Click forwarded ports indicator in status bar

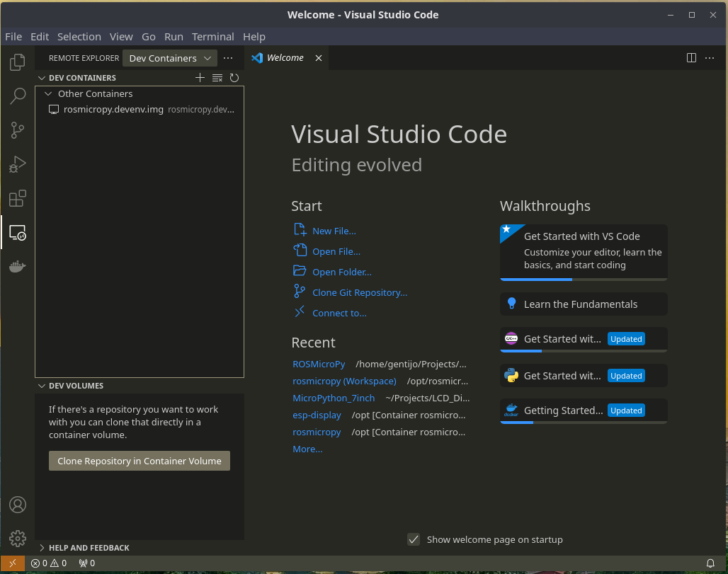(87, 563)
